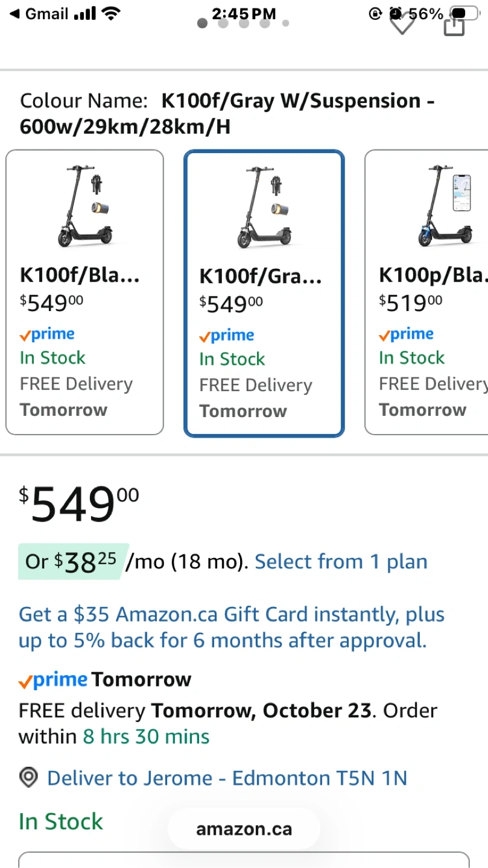Open the Select from 1 plan link
Screen dimensions: 488x868
(341, 562)
